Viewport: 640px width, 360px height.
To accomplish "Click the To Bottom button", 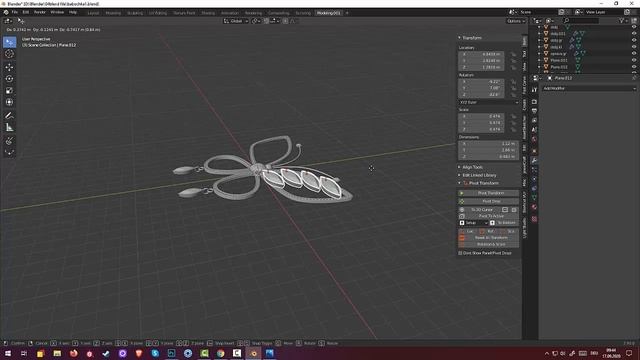I will click(x=504, y=223).
